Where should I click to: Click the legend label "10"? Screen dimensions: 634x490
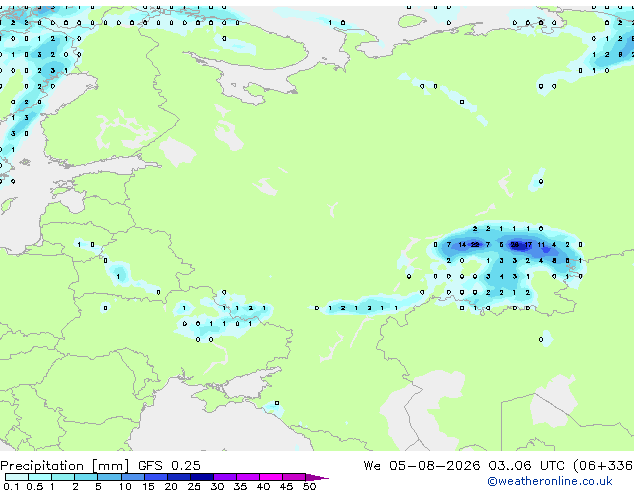coord(125,486)
